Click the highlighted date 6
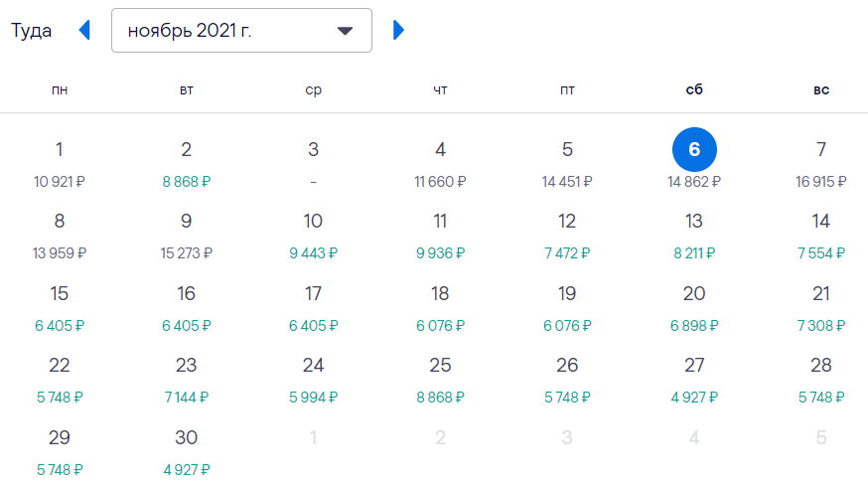Viewport: 868px width, 484px height. (694, 149)
